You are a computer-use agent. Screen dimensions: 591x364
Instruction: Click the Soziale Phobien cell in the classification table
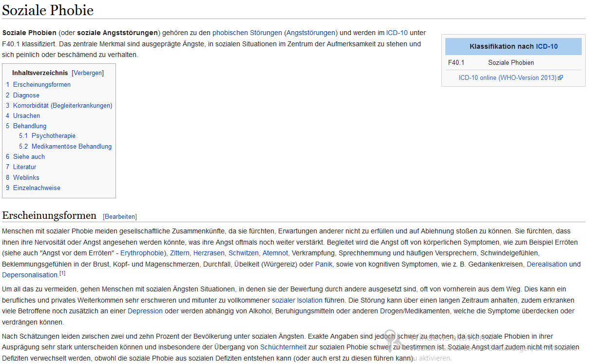coord(511,62)
